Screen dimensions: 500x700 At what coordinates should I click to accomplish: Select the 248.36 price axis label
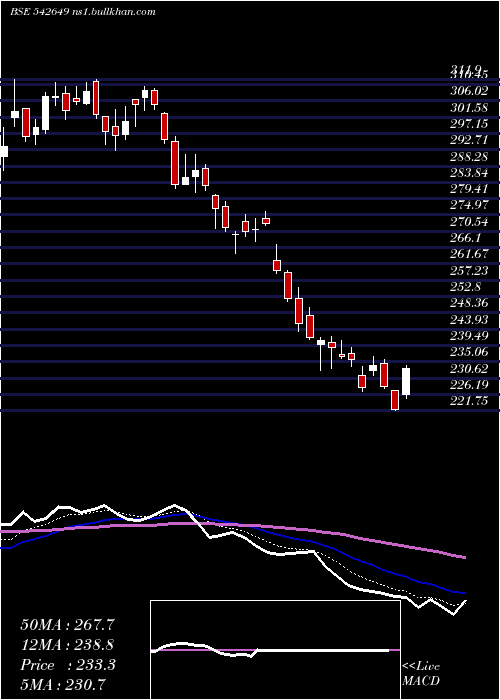pos(468,303)
